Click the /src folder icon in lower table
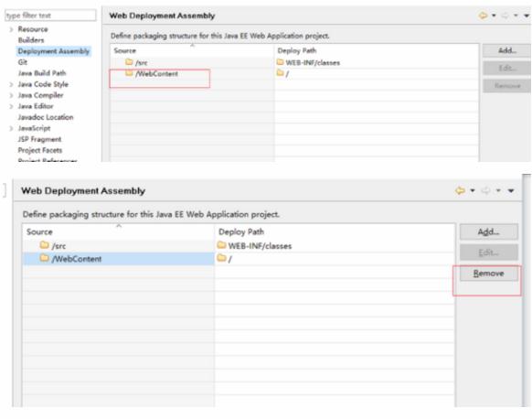This screenshot has width=532, height=419. 44,245
